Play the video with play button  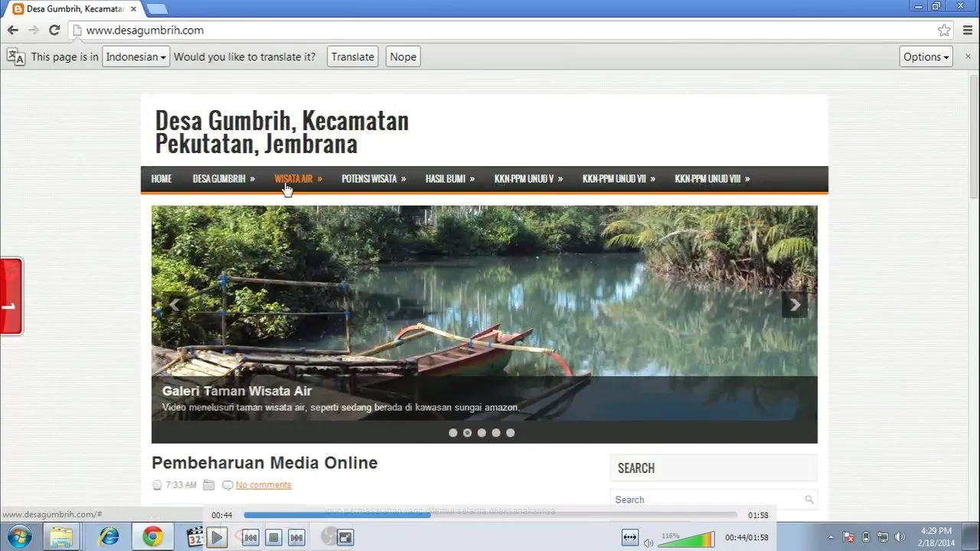pyautogui.click(x=217, y=538)
